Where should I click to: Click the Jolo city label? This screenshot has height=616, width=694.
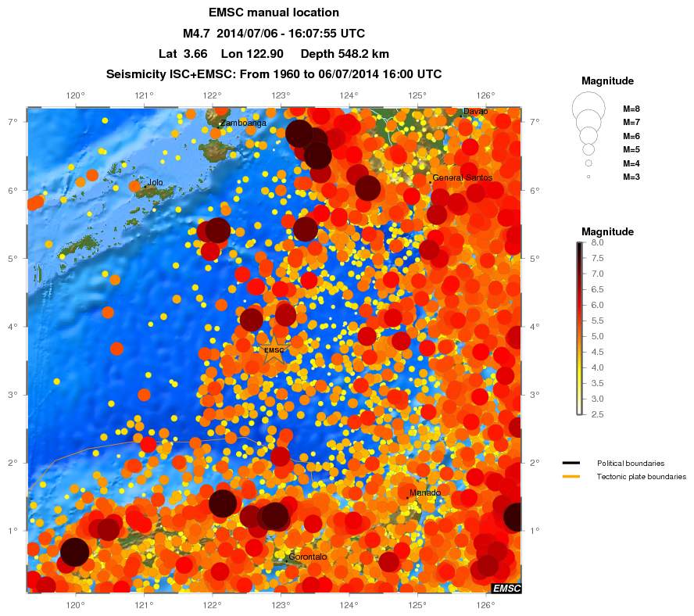coord(155,182)
